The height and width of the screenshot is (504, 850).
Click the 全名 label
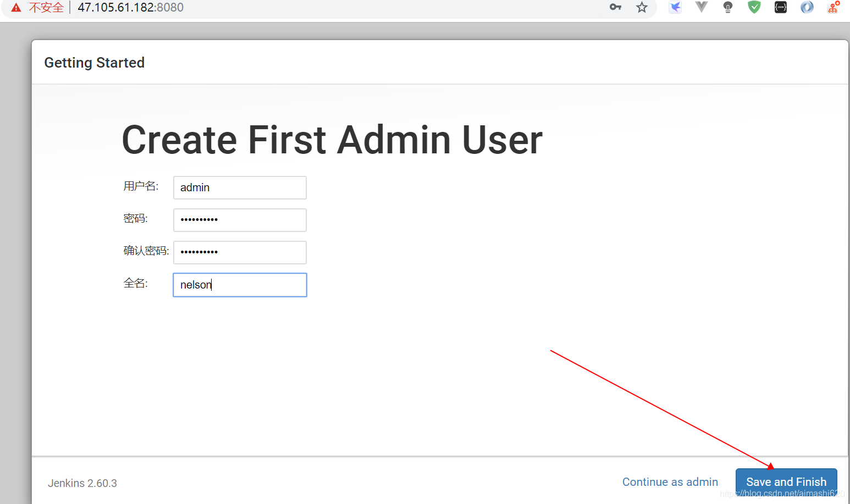(135, 283)
